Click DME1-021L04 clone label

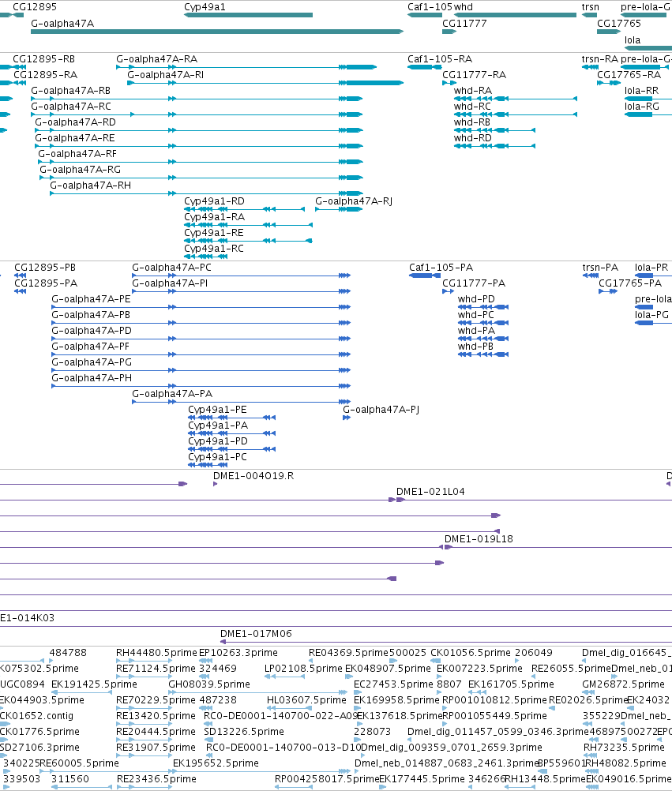[430, 491]
